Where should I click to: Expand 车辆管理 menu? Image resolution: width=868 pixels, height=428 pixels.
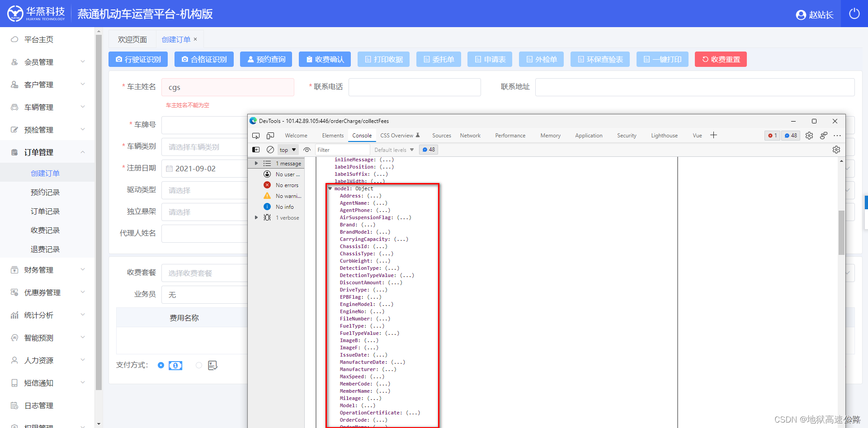coord(47,107)
